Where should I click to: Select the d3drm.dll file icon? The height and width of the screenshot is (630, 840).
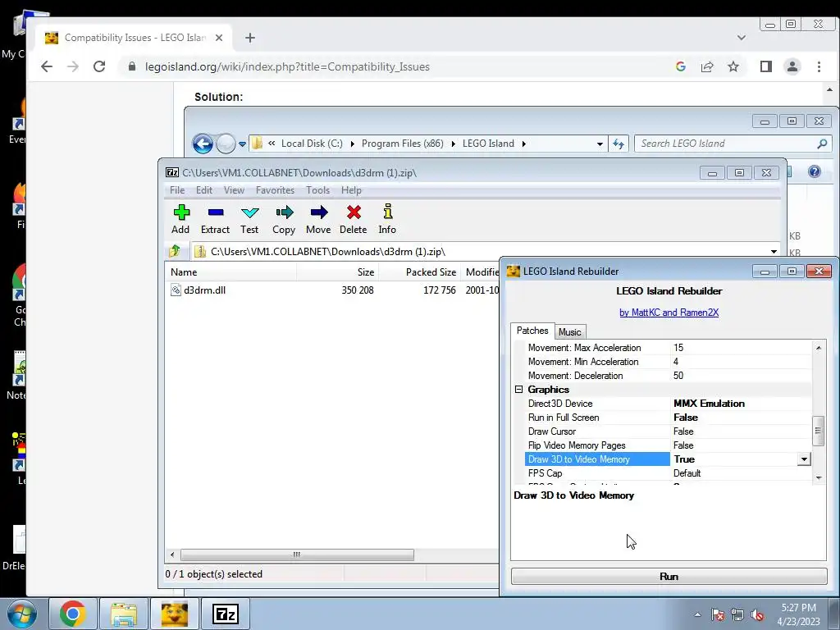click(176, 290)
